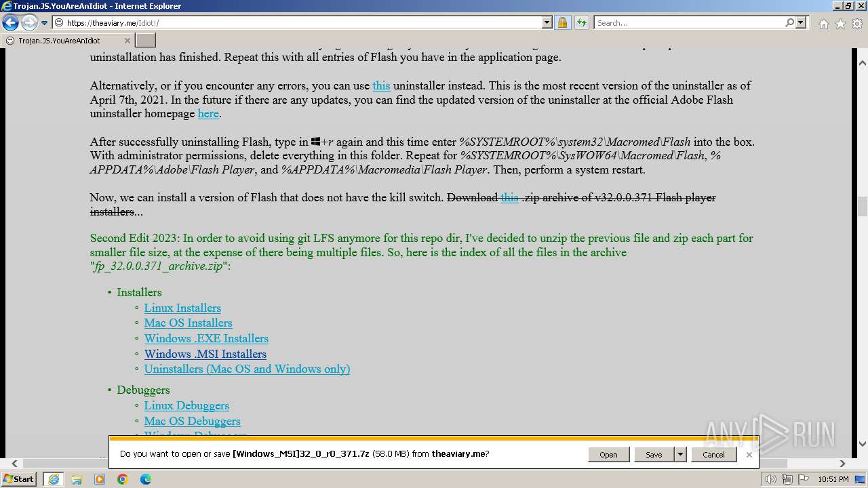Open the Home icon in IE
This screenshot has height=488, width=868.
point(823,24)
